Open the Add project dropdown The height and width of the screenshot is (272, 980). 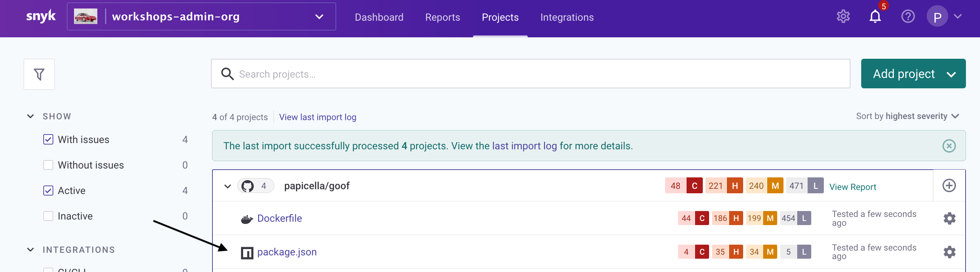913,74
